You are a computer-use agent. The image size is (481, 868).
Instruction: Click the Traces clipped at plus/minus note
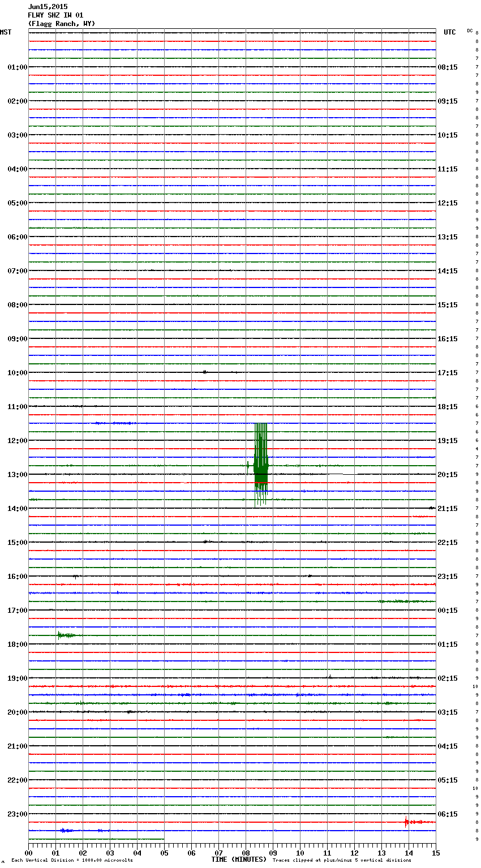pyautogui.click(x=342, y=860)
